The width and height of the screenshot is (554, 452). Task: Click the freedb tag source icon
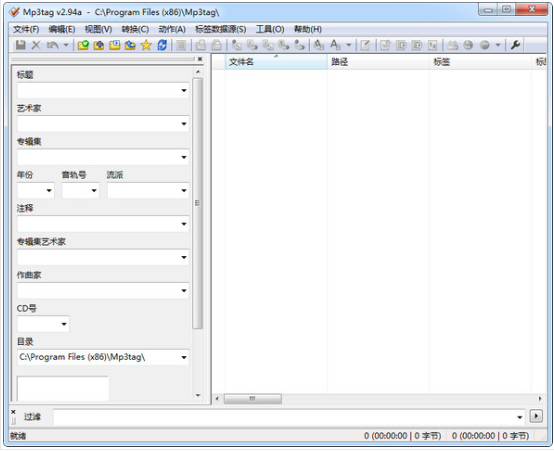point(453,45)
